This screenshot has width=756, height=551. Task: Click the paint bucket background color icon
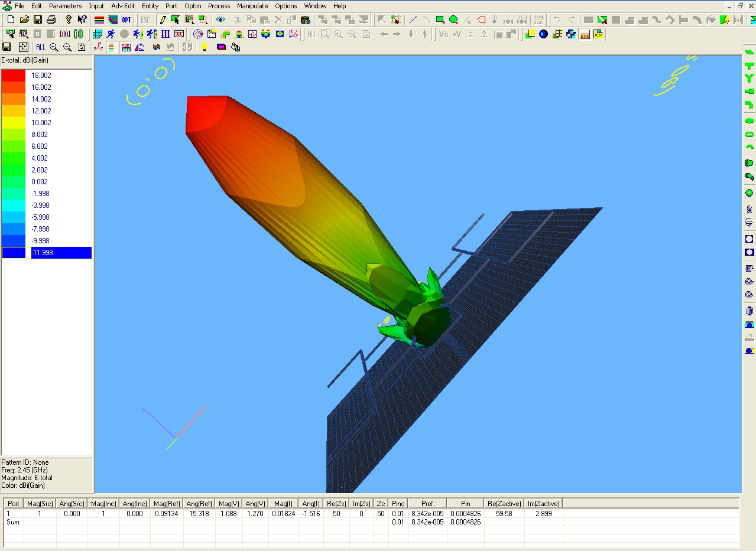235,47
